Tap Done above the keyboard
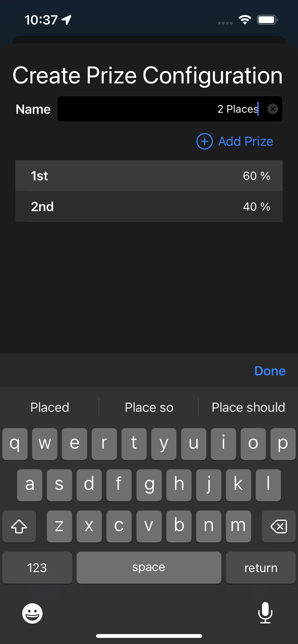 point(270,371)
